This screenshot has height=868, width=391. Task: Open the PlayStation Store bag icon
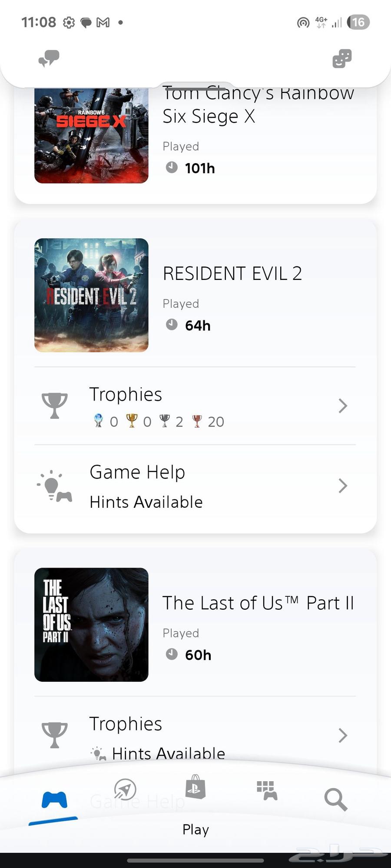195,787
